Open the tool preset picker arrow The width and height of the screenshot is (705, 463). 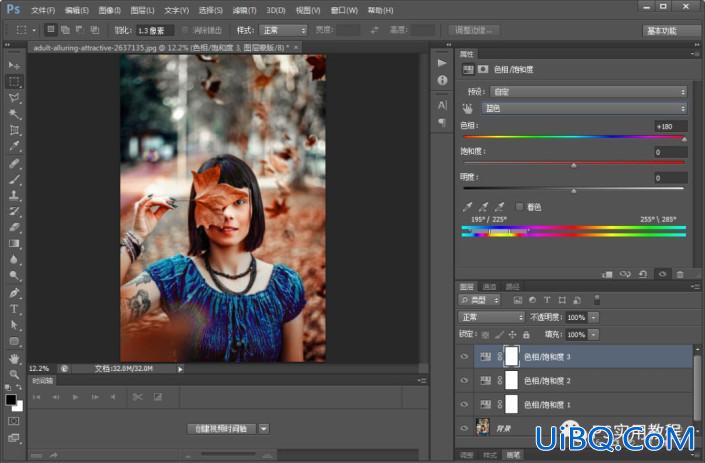pos(34,30)
